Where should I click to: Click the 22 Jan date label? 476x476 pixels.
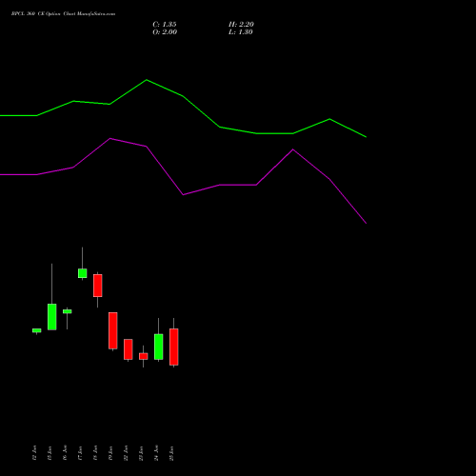(x=126, y=453)
